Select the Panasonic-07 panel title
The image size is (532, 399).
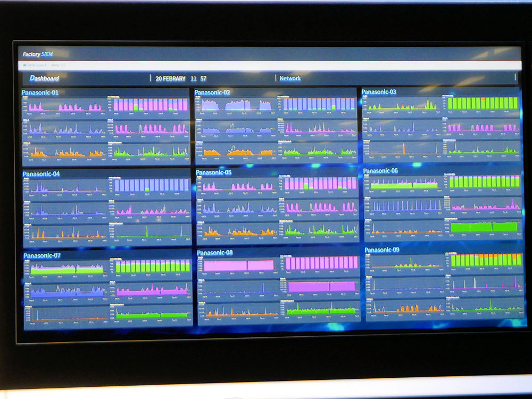42,255
